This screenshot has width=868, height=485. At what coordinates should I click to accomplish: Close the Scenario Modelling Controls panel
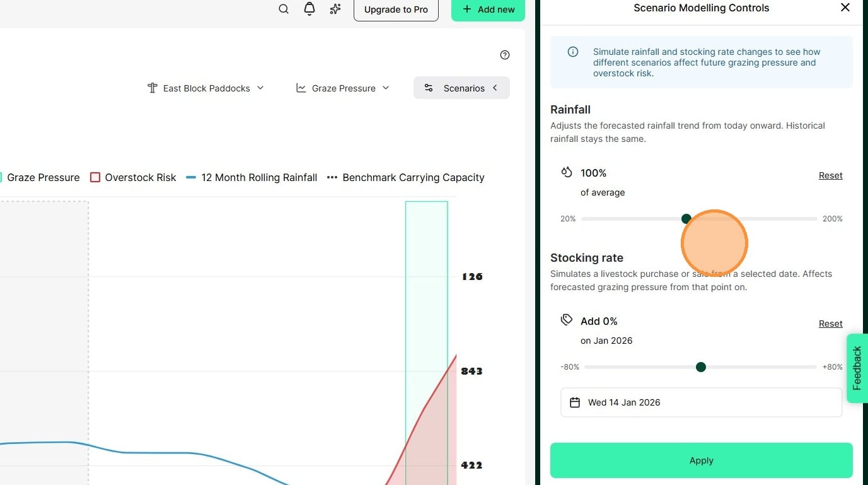pos(845,8)
